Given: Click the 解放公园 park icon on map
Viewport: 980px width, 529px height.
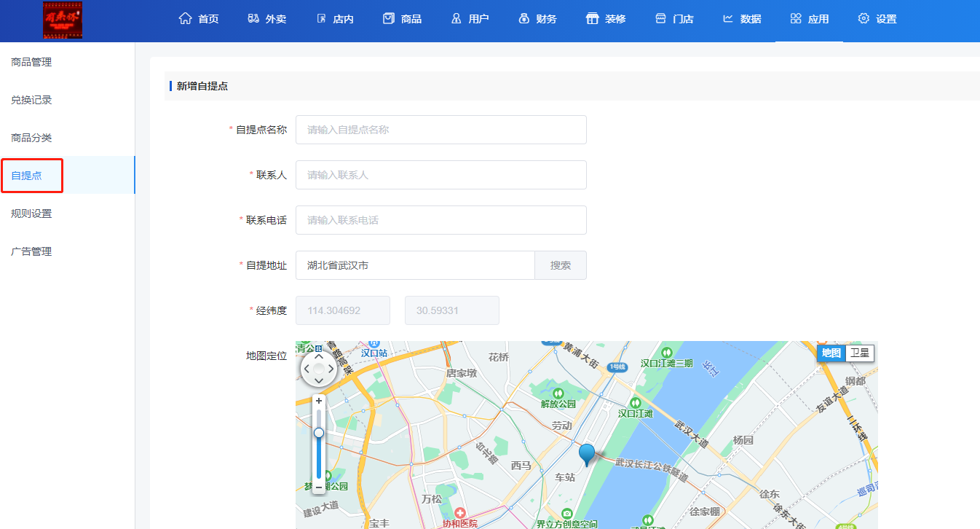Looking at the screenshot, I should pyautogui.click(x=558, y=392).
